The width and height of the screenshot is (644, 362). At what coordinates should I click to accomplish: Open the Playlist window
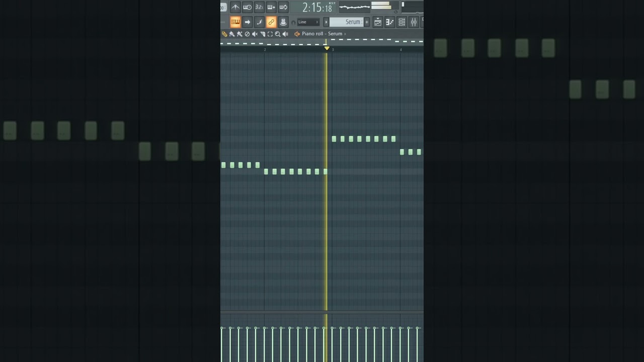(x=378, y=22)
